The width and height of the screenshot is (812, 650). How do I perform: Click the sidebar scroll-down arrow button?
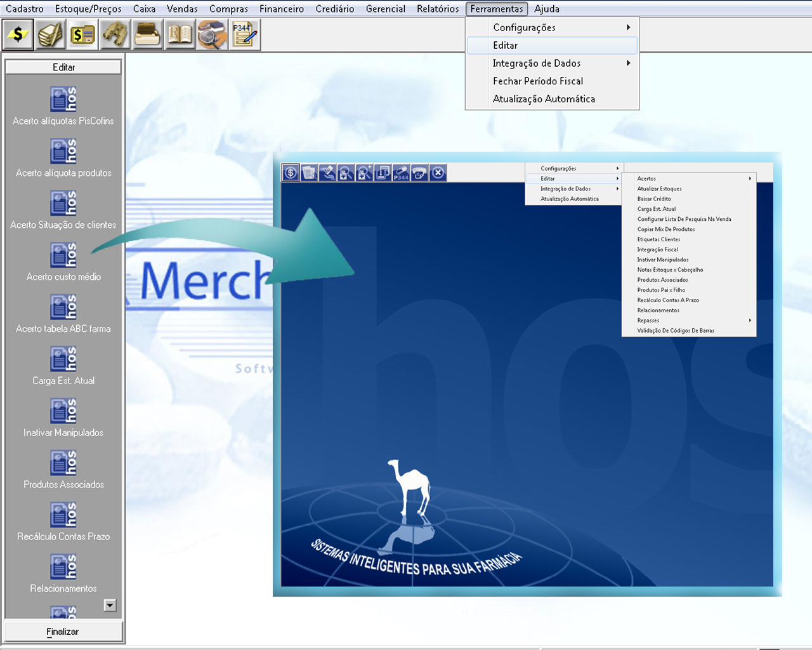(x=110, y=606)
